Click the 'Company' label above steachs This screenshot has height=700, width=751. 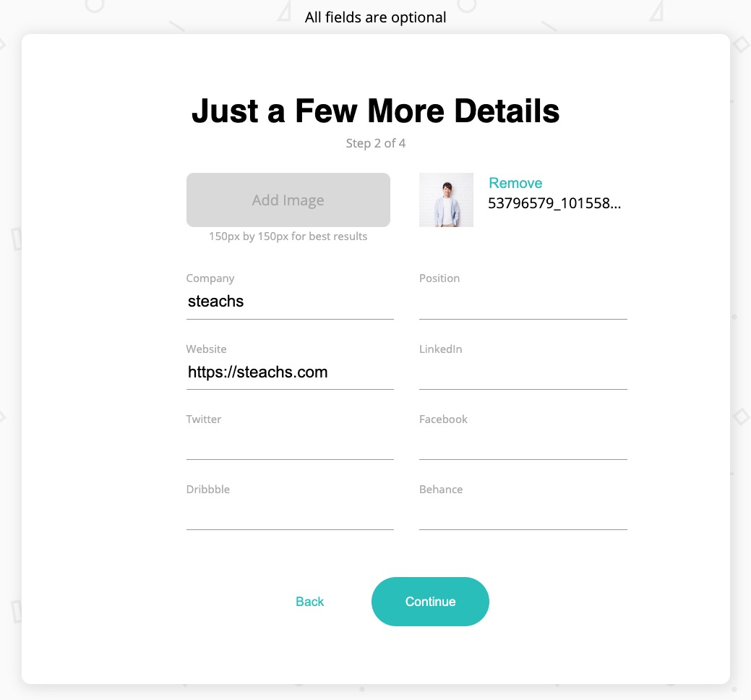click(x=210, y=278)
